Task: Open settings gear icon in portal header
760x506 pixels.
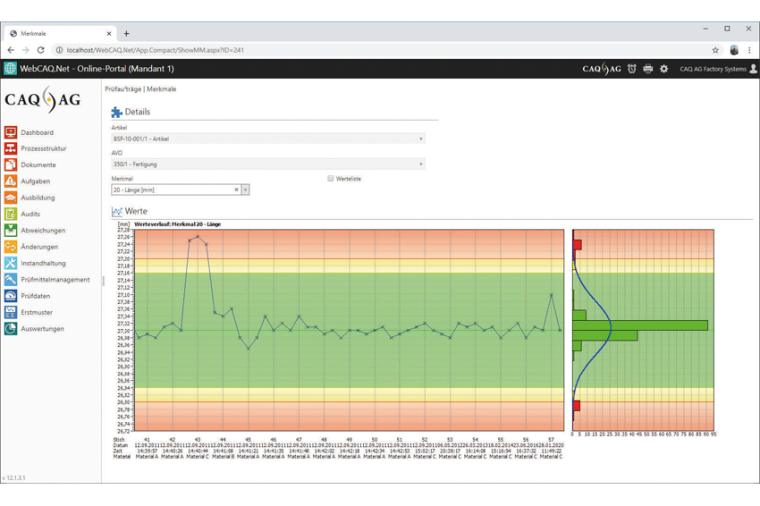Action: click(664, 69)
